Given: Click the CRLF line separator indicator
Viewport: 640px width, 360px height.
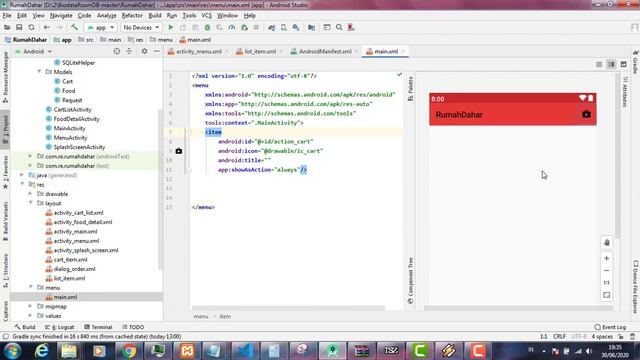Looking at the screenshot, I should pyautogui.click(x=559, y=336).
